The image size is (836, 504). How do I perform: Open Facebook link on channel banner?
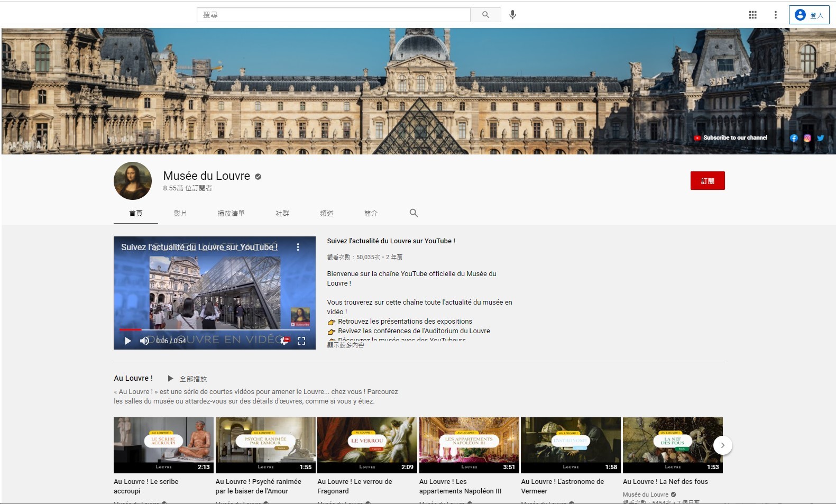click(794, 138)
